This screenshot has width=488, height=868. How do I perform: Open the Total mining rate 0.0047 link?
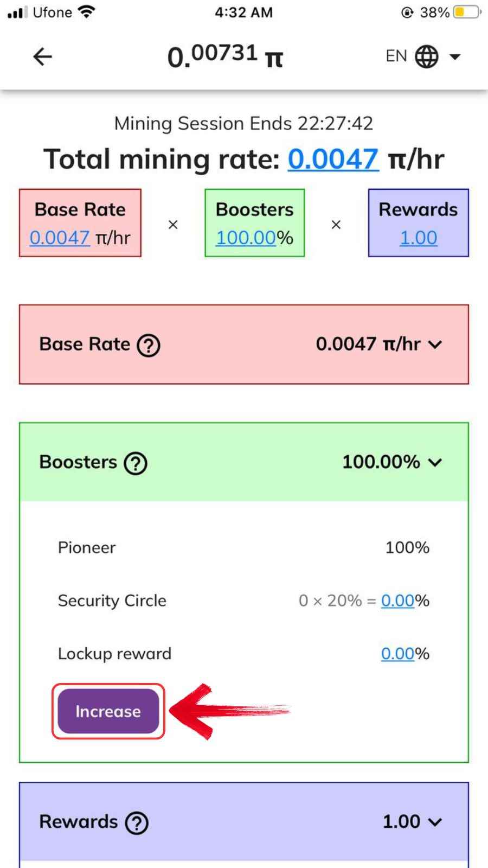[x=333, y=159]
